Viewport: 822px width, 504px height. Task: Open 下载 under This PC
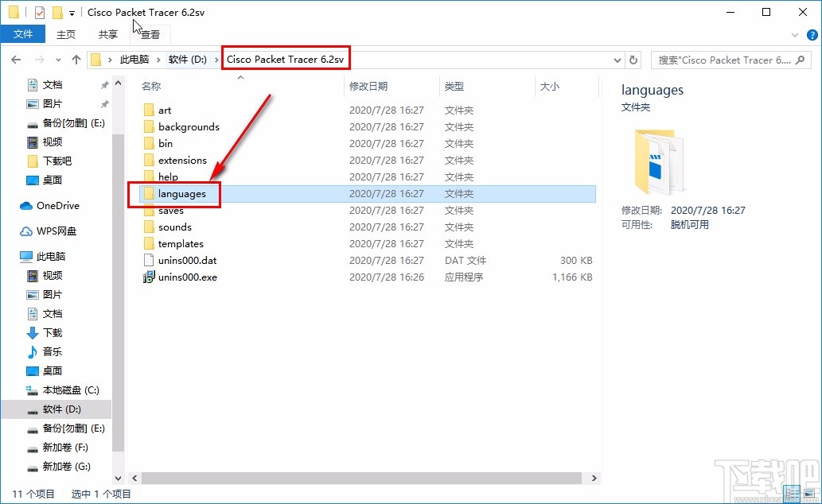pyautogui.click(x=44, y=332)
